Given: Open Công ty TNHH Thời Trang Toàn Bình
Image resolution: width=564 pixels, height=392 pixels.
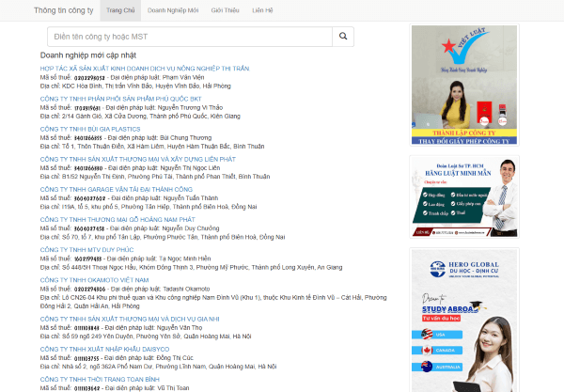Looking at the screenshot, I should click(x=101, y=379).
